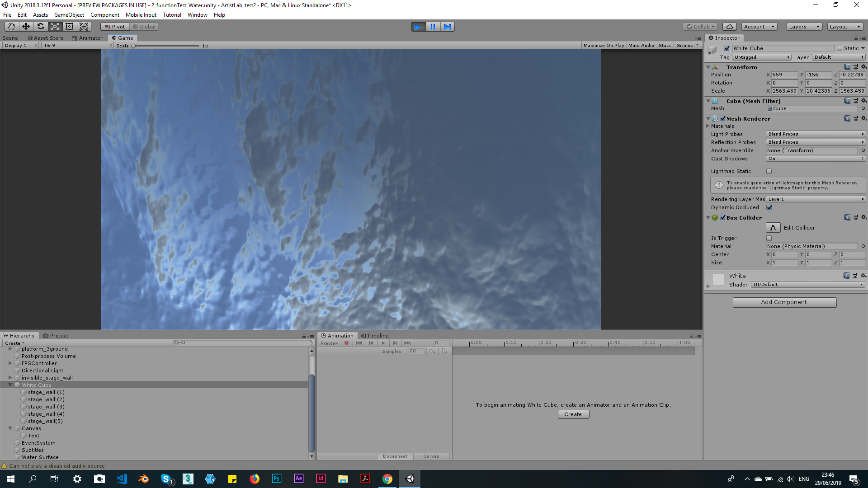Click the animation record button
The image size is (868, 488).
pyautogui.click(x=347, y=343)
